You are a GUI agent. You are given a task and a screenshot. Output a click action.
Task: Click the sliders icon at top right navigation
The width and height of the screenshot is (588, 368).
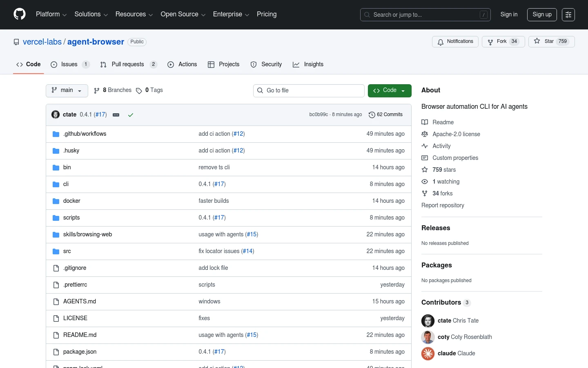pyautogui.click(x=568, y=14)
